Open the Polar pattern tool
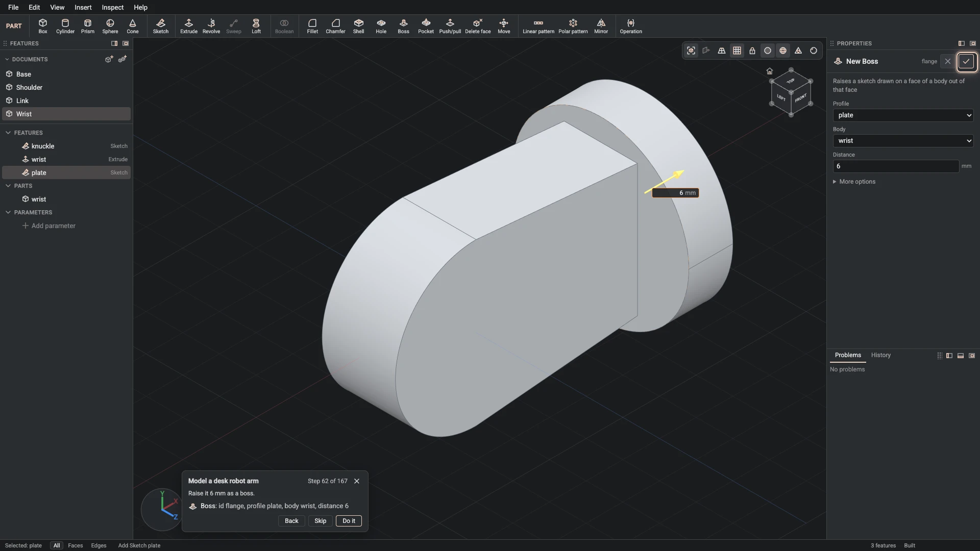The width and height of the screenshot is (980, 551). (x=573, y=26)
